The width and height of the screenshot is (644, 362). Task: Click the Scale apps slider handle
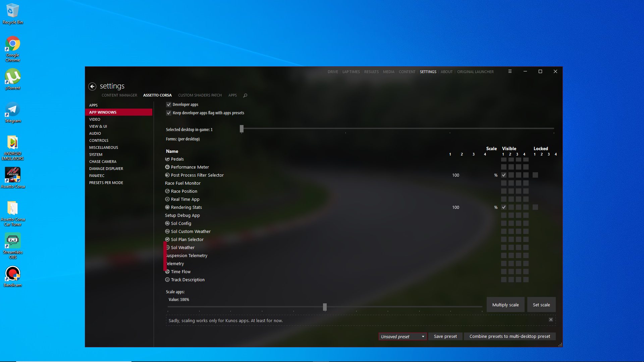(325, 307)
